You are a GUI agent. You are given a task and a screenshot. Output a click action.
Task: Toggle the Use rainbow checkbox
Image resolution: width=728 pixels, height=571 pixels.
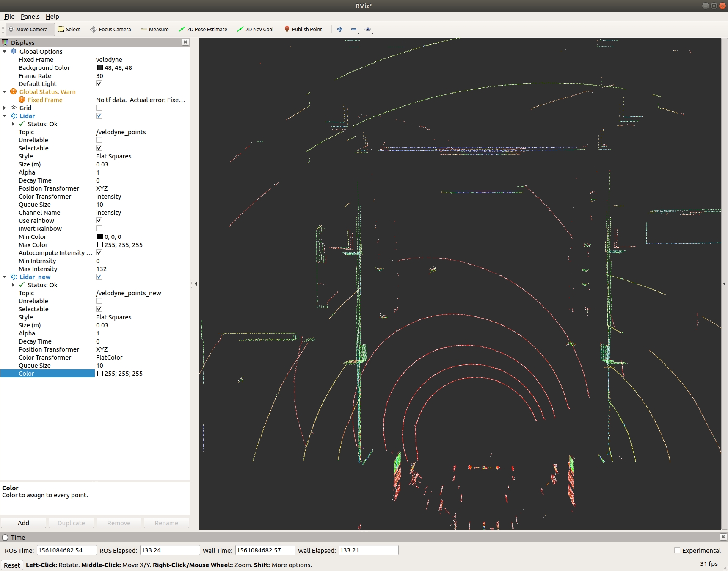tap(99, 221)
